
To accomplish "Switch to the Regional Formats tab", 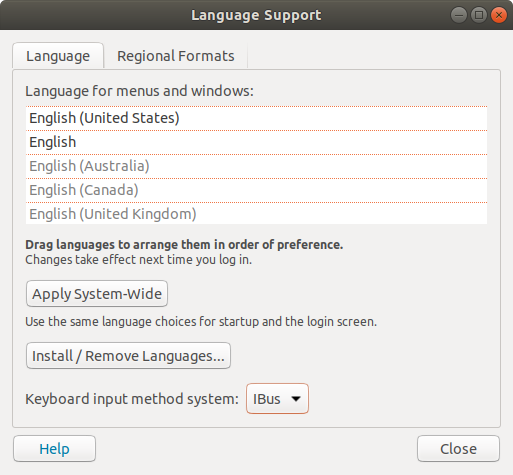I will click(x=176, y=56).
